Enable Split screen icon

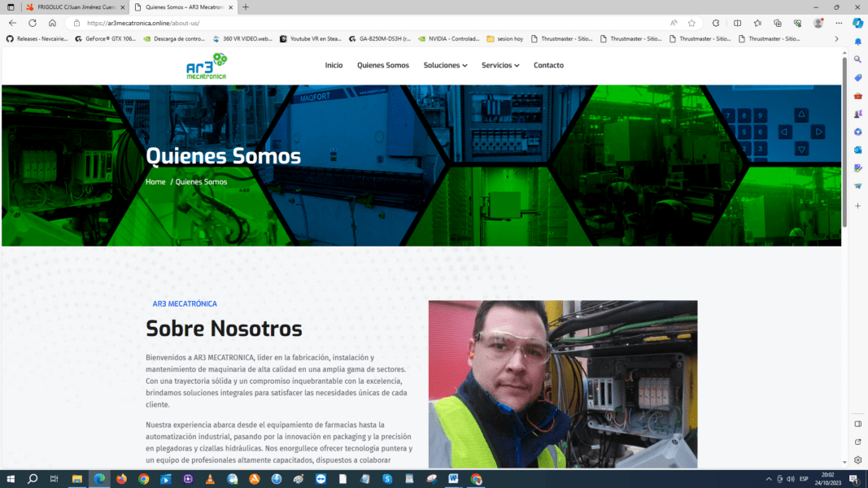pos(737,24)
